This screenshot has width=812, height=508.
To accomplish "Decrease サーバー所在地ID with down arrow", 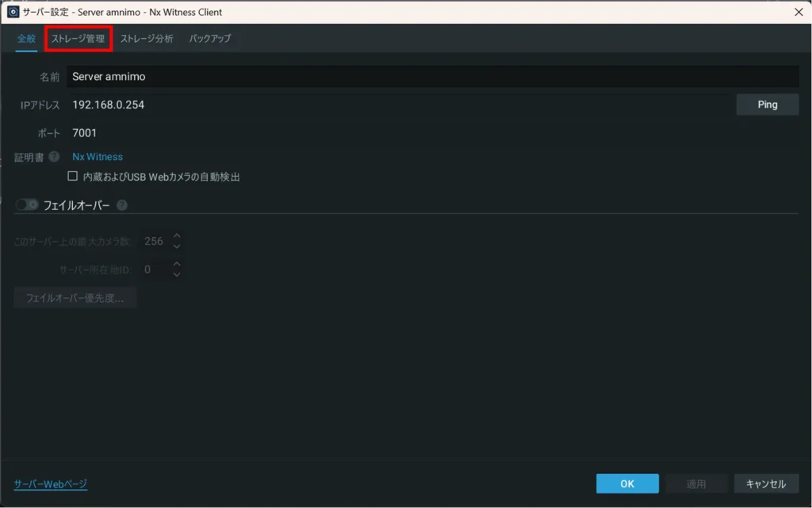I will tap(177, 275).
